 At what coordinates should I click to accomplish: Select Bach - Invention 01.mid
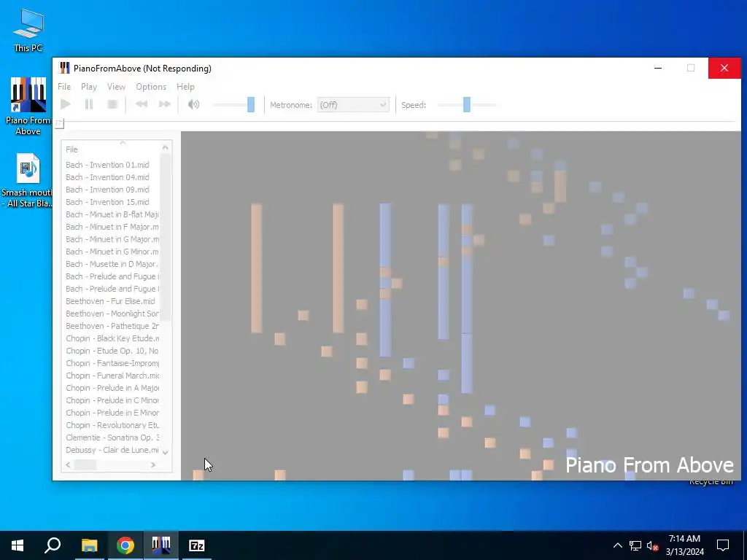(x=107, y=165)
